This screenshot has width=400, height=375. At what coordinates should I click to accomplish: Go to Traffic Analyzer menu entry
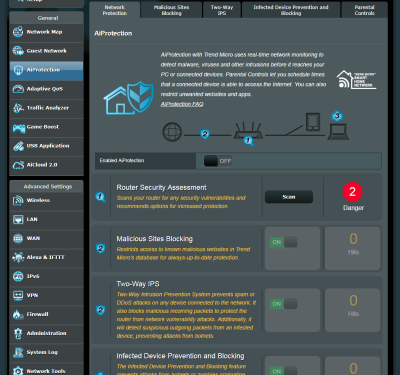tap(48, 108)
